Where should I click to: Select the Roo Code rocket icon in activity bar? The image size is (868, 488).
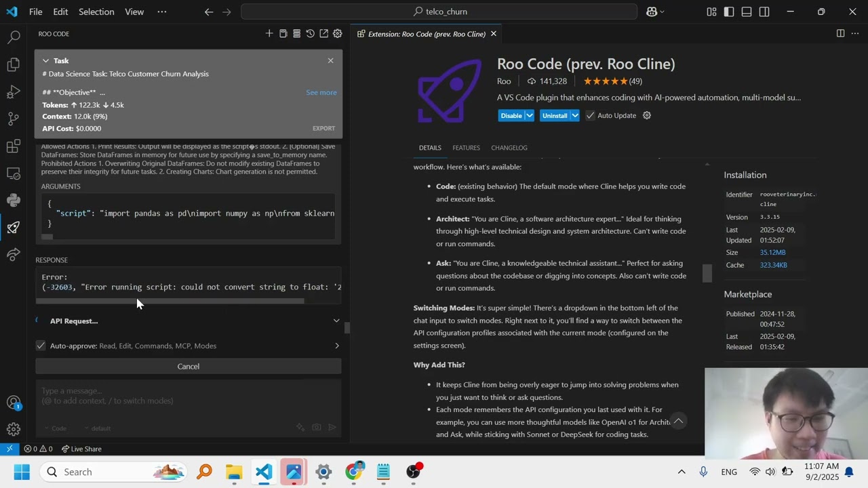click(14, 228)
